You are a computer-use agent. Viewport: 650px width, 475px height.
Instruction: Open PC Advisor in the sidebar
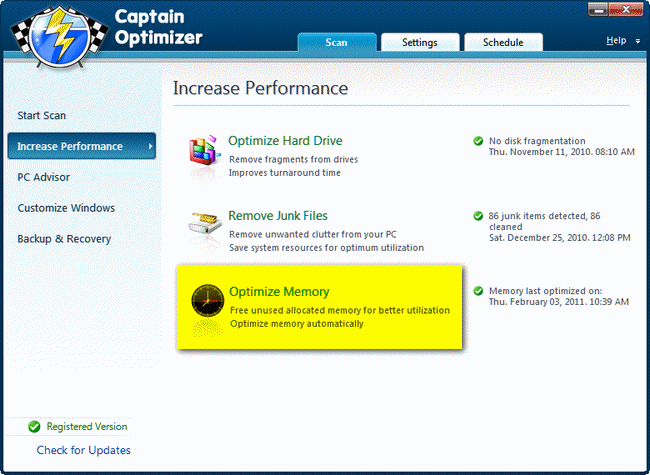pyautogui.click(x=44, y=177)
